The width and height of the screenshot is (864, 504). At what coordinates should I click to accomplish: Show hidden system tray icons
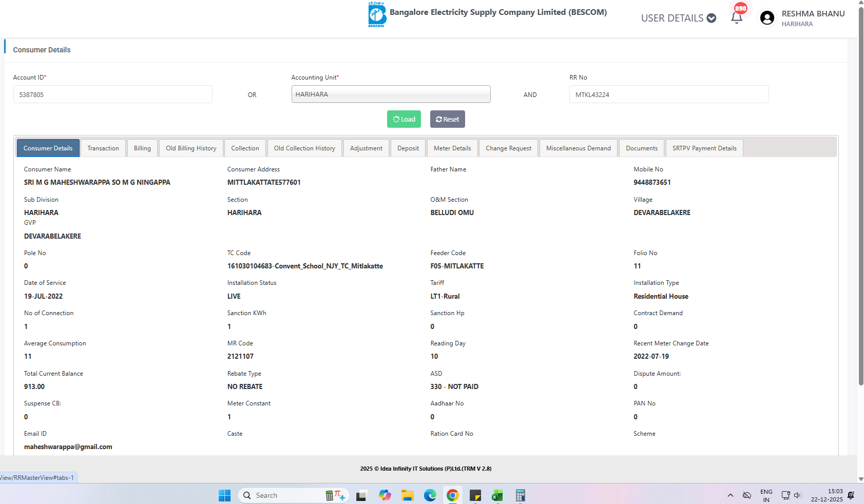point(730,495)
